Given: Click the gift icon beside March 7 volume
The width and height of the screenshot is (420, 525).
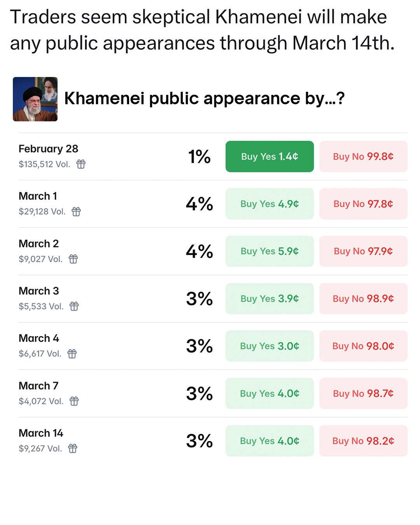Looking at the screenshot, I should tap(74, 401).
